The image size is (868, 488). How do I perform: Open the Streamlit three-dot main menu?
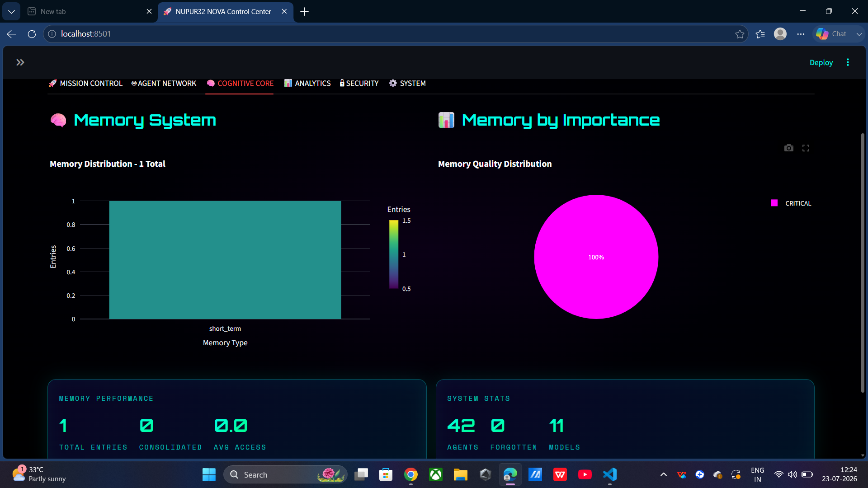(x=848, y=62)
